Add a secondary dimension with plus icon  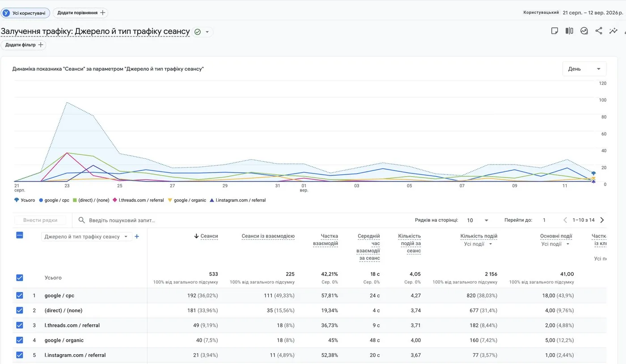(x=137, y=237)
